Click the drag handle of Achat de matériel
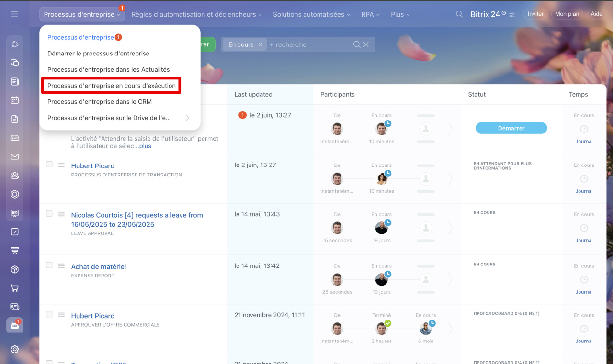The width and height of the screenshot is (613, 364). coord(61,265)
